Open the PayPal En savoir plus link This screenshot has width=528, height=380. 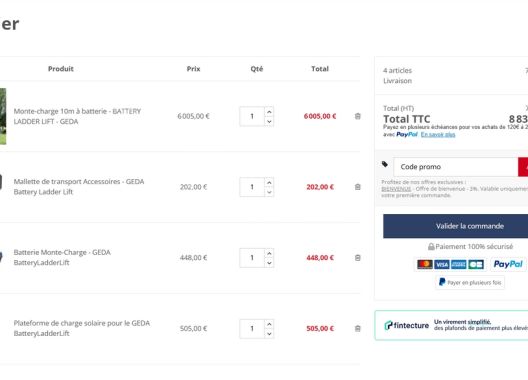(x=438, y=134)
